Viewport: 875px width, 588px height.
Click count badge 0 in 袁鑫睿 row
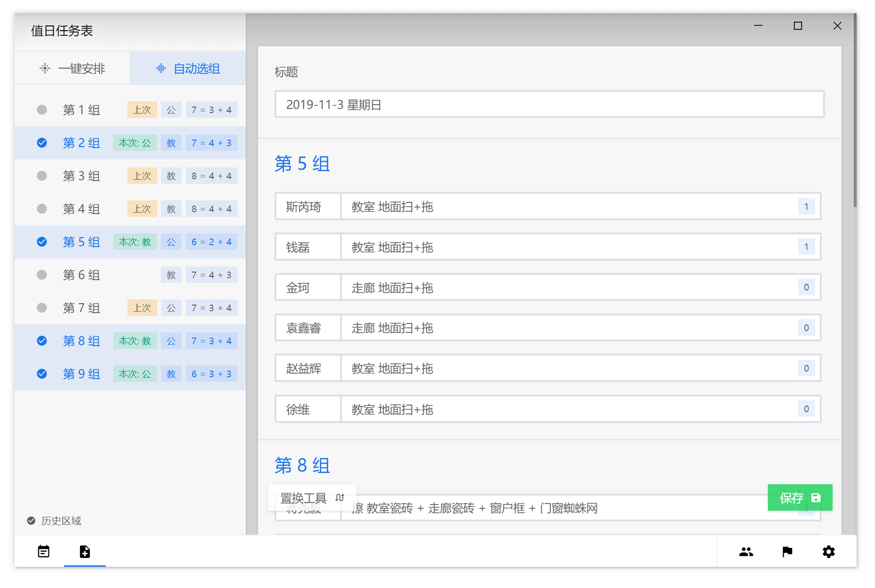coord(807,328)
